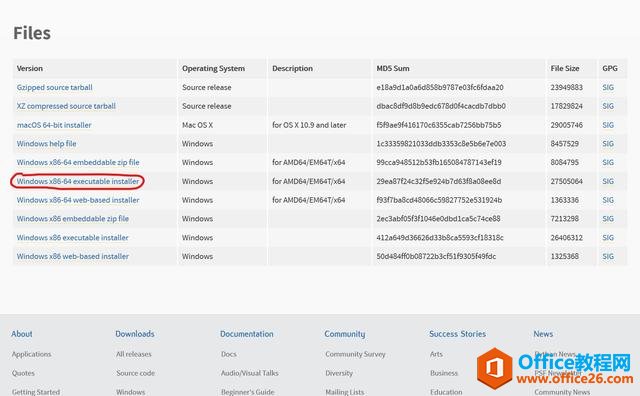
Task: Open Windows x86-64 web-based installer link
Action: (x=78, y=200)
